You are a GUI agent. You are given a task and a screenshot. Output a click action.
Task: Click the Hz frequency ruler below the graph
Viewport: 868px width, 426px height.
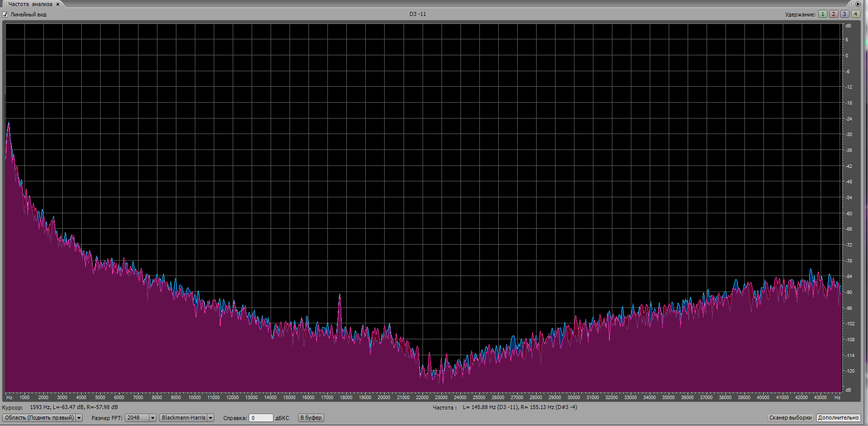pos(424,397)
